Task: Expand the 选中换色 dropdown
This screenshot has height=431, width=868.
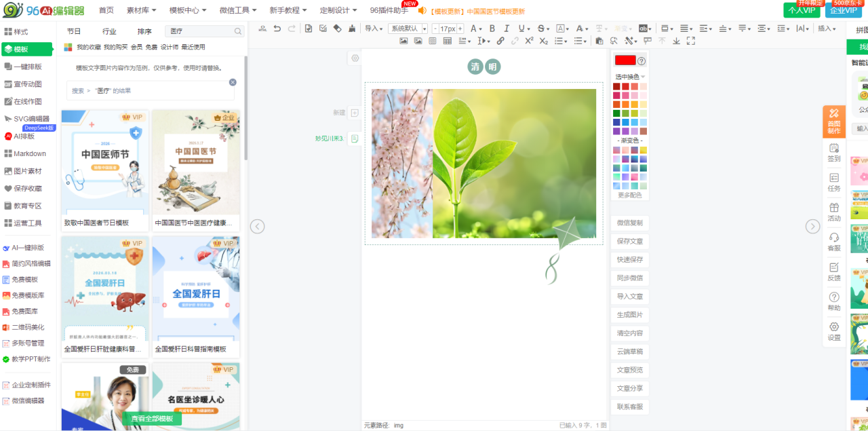Action: point(630,77)
